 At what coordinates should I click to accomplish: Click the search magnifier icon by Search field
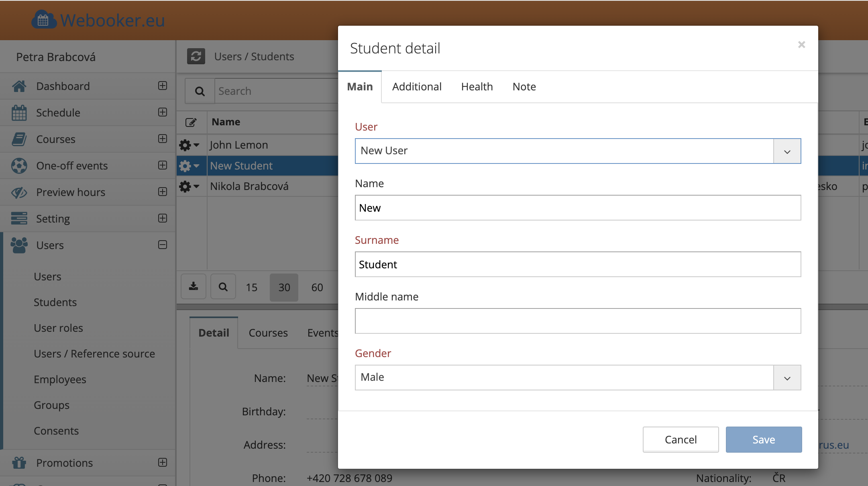(200, 91)
